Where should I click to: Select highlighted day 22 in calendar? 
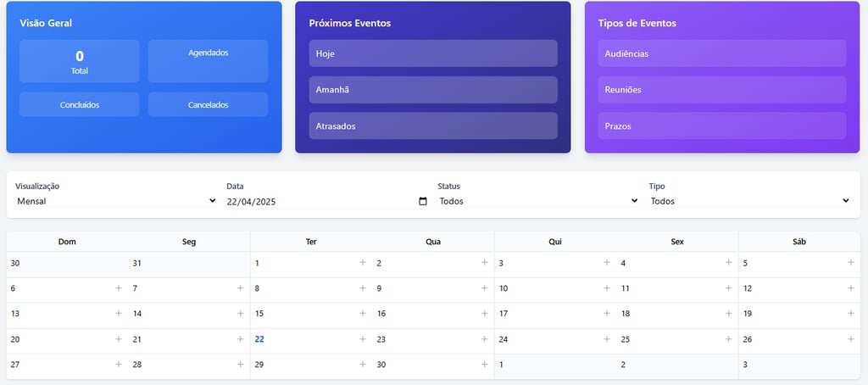pos(259,339)
